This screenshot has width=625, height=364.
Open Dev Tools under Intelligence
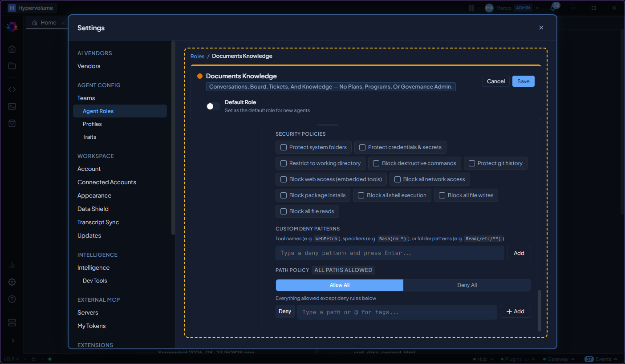point(95,281)
